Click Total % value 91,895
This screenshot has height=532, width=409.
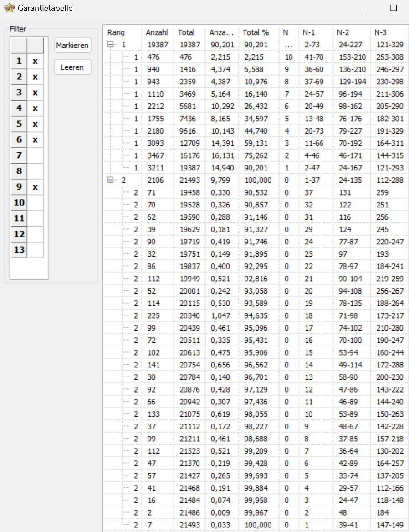256,254
